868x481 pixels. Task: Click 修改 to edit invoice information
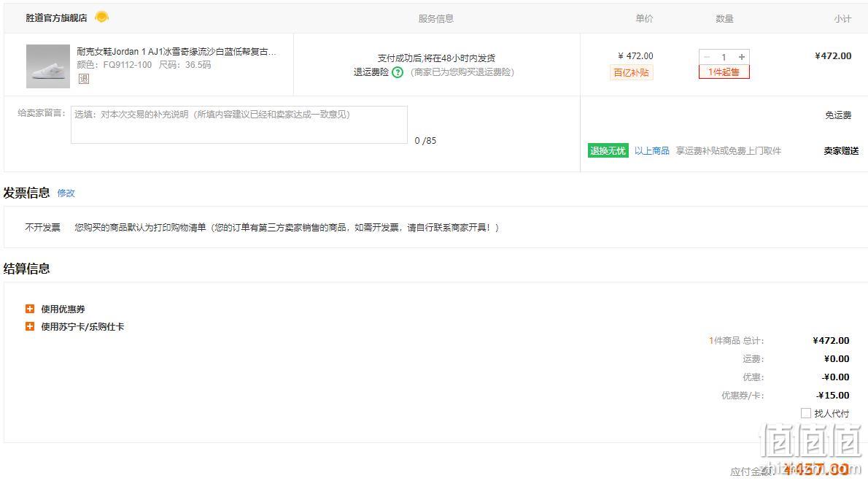(x=66, y=193)
